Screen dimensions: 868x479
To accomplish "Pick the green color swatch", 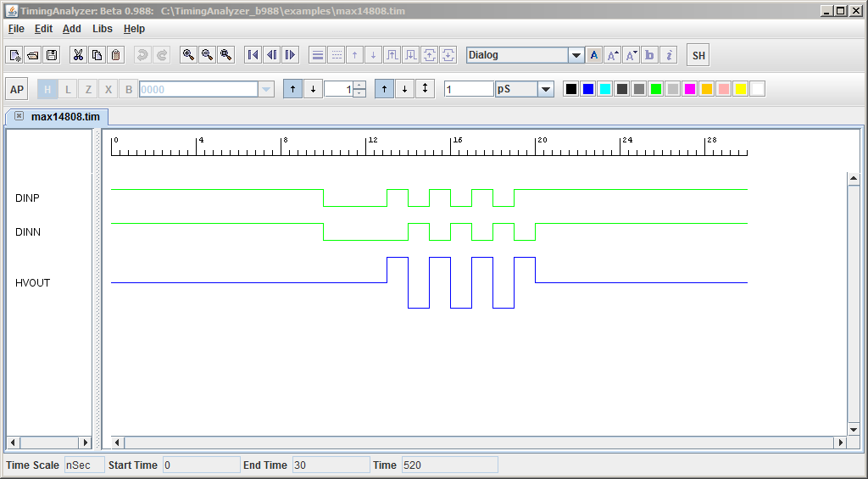I will [656, 89].
